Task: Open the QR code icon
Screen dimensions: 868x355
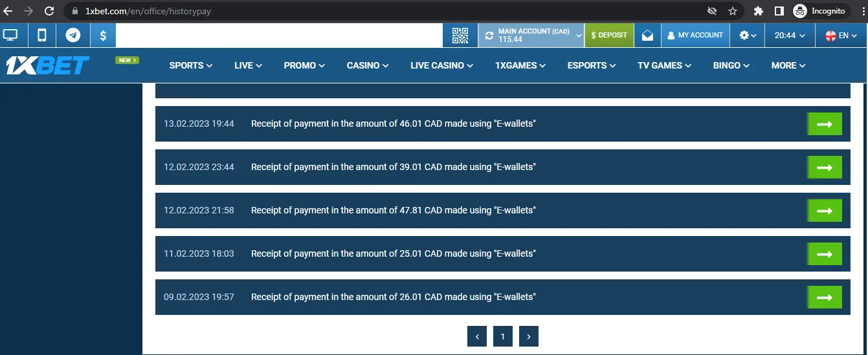Action: [460, 36]
